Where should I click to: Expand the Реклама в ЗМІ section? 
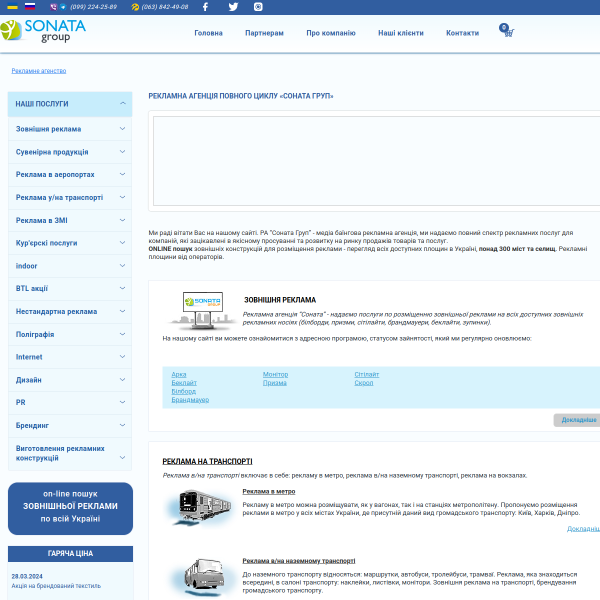[70, 220]
